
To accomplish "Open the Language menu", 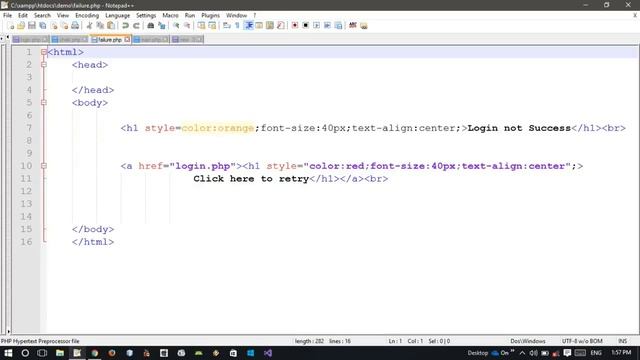I will [x=118, y=16].
